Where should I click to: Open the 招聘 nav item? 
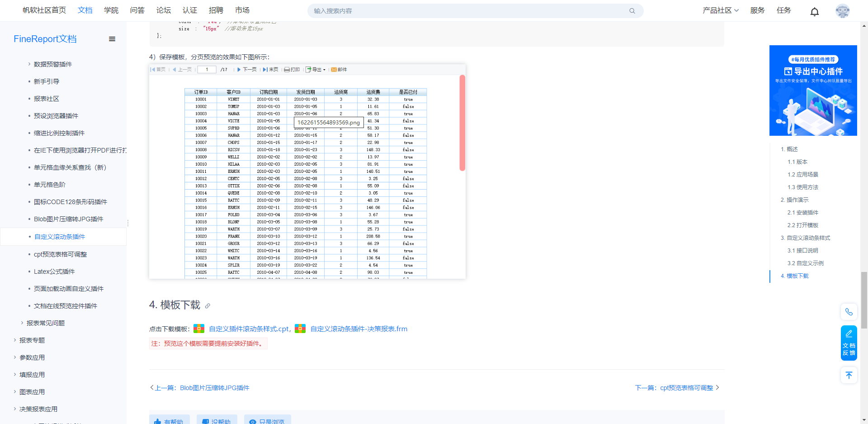point(216,10)
